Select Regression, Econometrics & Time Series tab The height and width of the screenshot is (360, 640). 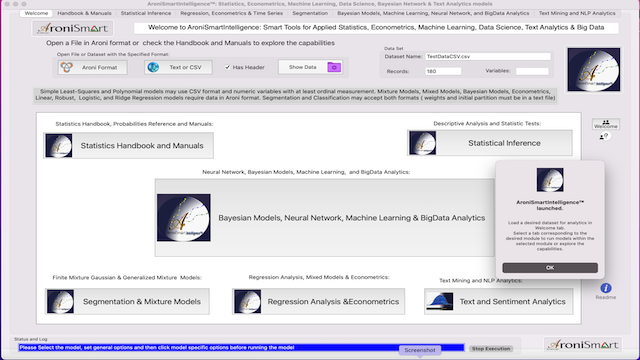click(231, 13)
